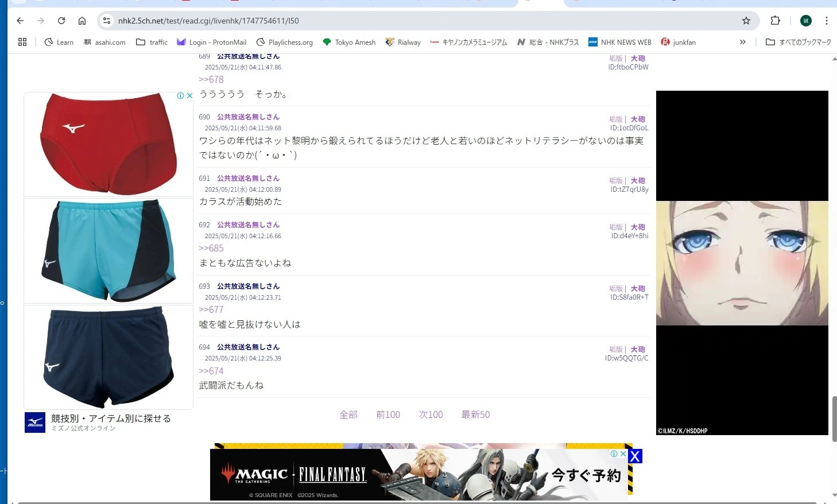Viewport: 837px width, 504px height.
Task: Select ID text 'ID:w5QQTG/C'
Action: point(626,358)
